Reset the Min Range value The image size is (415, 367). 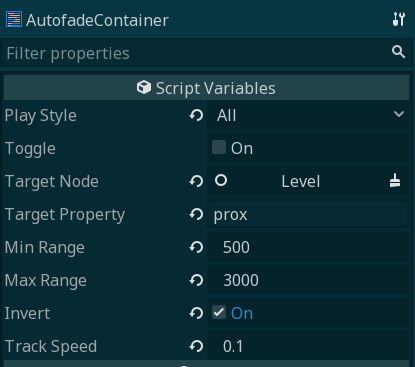(x=196, y=247)
